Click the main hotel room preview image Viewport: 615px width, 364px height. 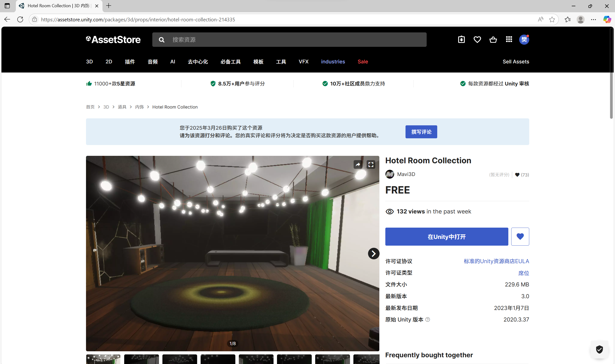(x=232, y=253)
